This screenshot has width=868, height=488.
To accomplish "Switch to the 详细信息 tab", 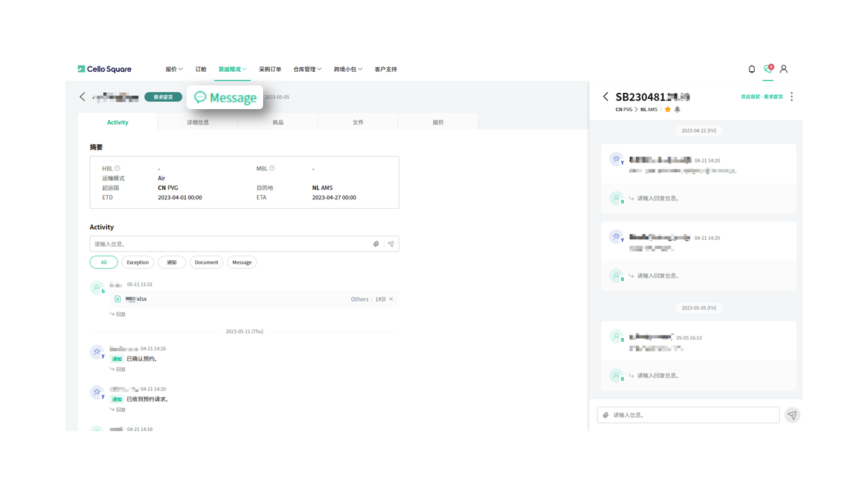I will pos(198,123).
